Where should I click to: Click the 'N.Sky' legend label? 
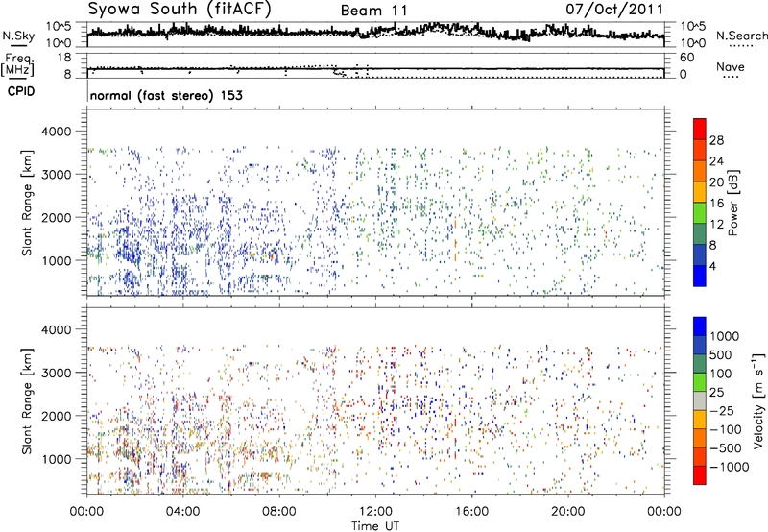pyautogui.click(x=18, y=36)
